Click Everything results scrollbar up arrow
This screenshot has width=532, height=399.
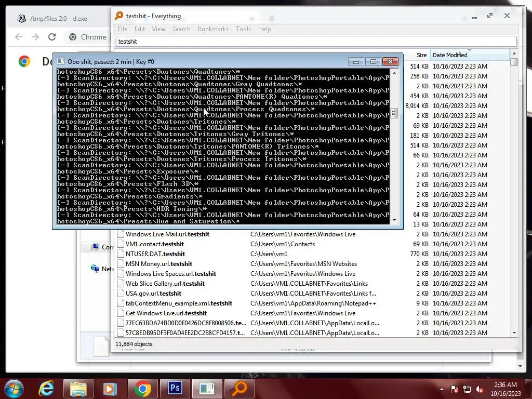pyautogui.click(x=514, y=54)
